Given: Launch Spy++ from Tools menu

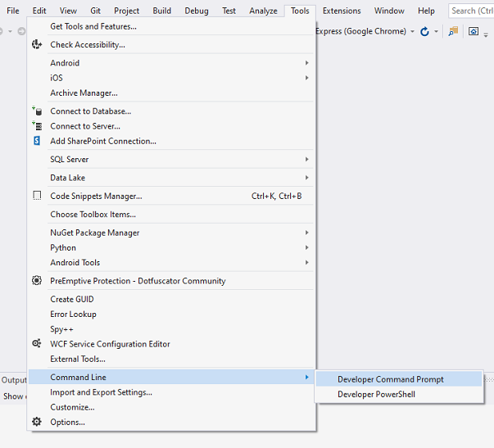Looking at the screenshot, I should 172,329.
